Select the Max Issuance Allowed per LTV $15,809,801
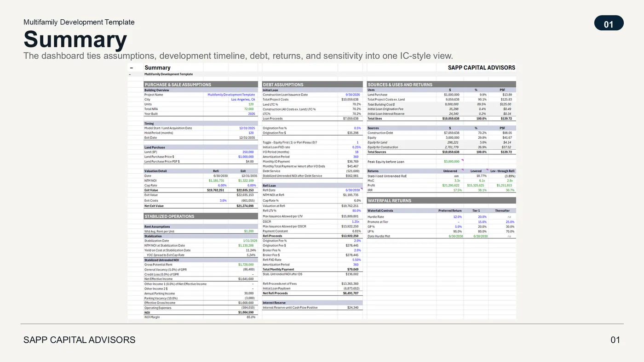 pos(350,216)
